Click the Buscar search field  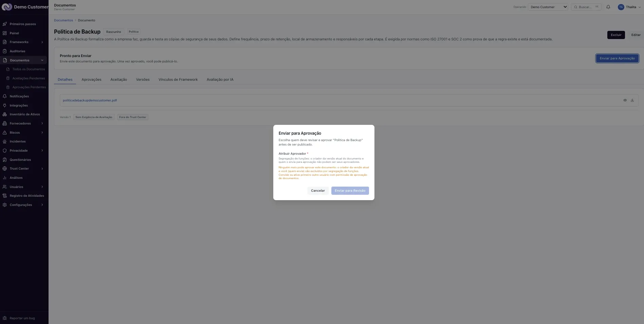click(586, 7)
